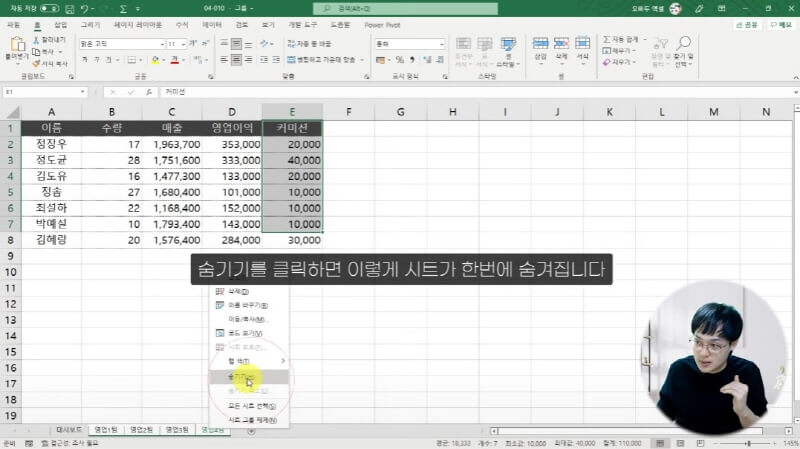Click the Insert cells icon
Screen dimensions: 800x449
pos(540,43)
